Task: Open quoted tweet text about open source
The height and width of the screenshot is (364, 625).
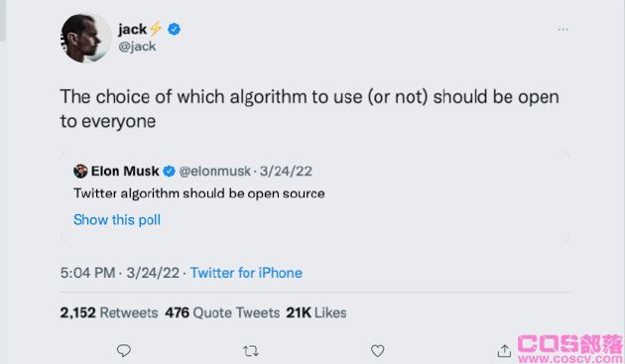Action: [198, 193]
